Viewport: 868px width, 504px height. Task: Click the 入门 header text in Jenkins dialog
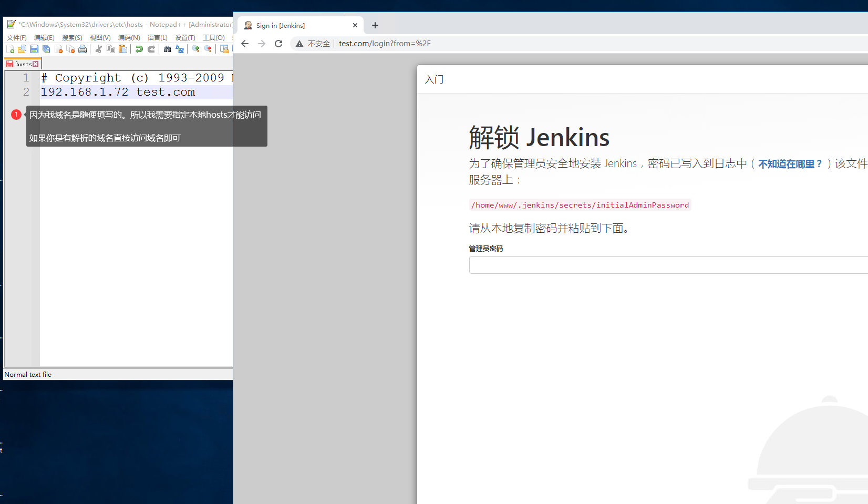(435, 79)
